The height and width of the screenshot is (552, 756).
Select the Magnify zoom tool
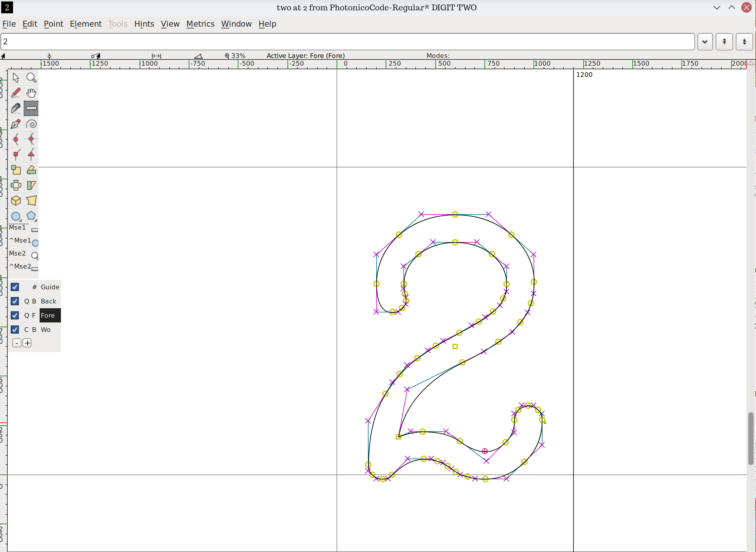[x=31, y=78]
